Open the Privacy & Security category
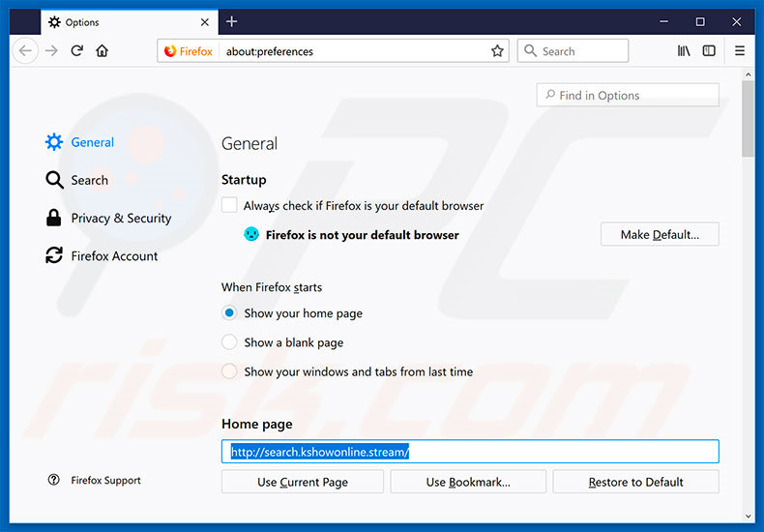 tap(108, 218)
